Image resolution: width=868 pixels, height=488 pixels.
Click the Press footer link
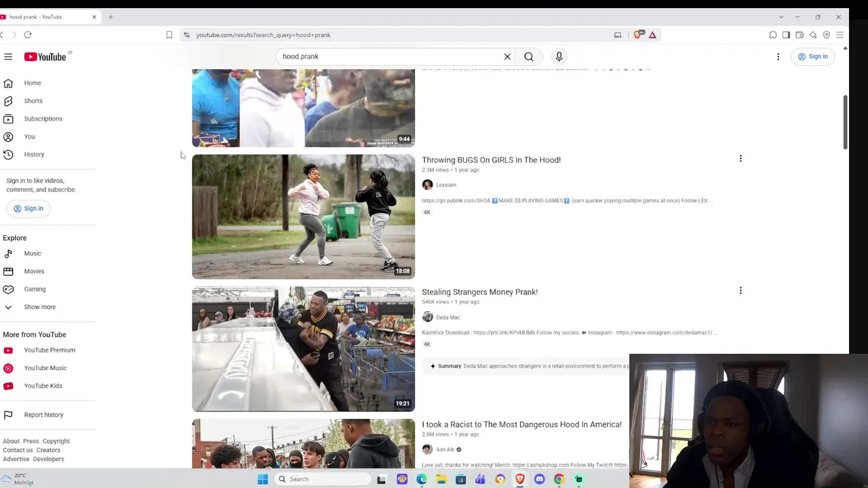point(31,441)
